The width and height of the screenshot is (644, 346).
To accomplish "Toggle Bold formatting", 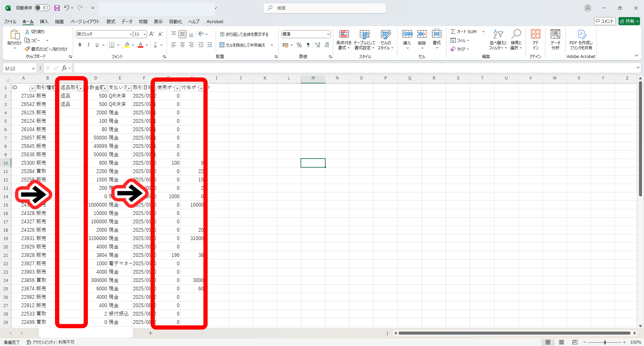I will pyautogui.click(x=80, y=45).
